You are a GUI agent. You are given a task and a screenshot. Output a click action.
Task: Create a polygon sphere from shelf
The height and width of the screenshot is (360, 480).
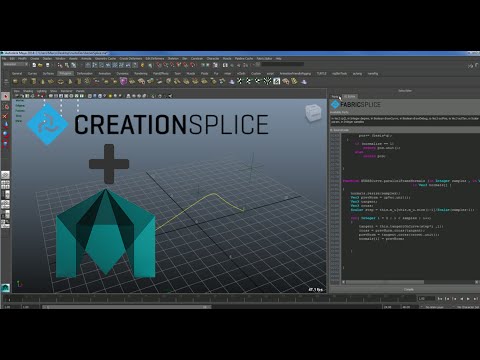[x=15, y=81]
